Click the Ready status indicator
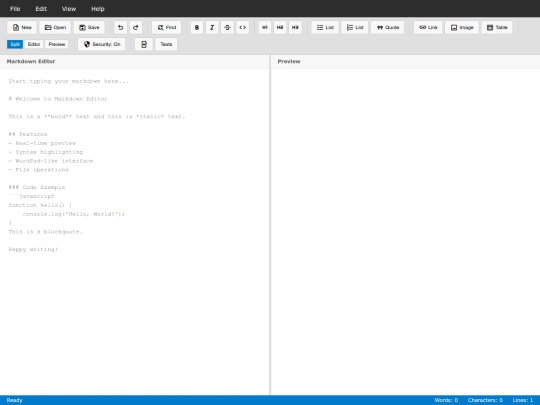540x405 pixels. click(14, 400)
